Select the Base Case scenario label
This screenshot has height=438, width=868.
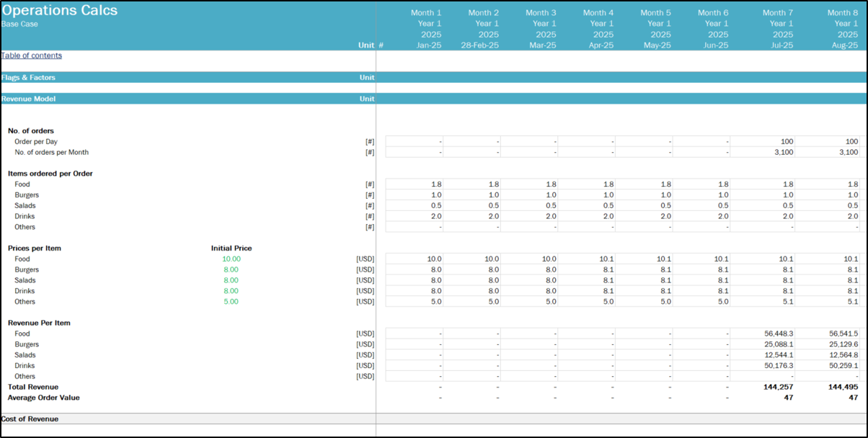tap(19, 24)
